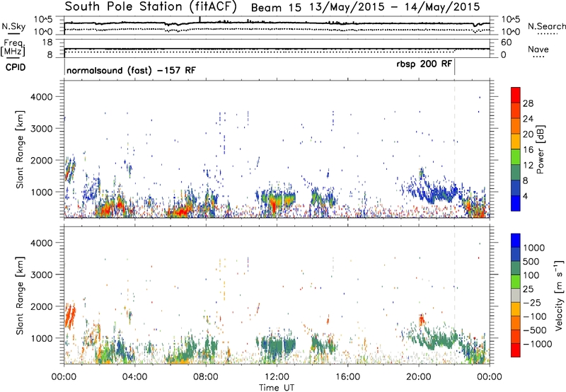Click the "28" tick on the Power colorbar
Screen dimensions: 566x392
click(528, 103)
